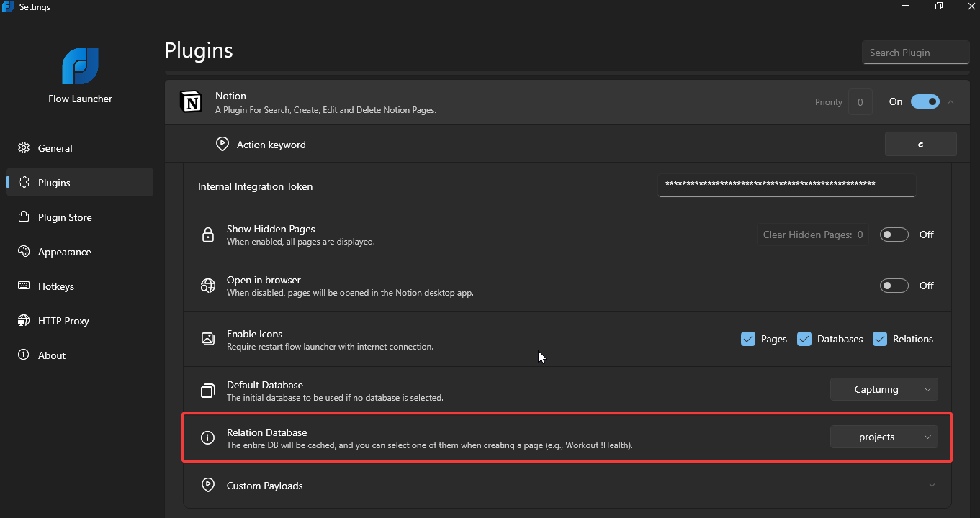
Task: Click the action keyword 'c' button
Action: 920,144
